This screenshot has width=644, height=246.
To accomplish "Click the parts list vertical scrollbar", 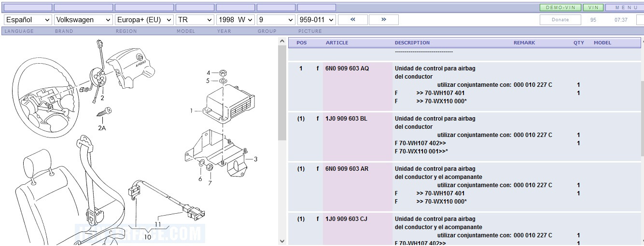I will pyautogui.click(x=641, y=121).
